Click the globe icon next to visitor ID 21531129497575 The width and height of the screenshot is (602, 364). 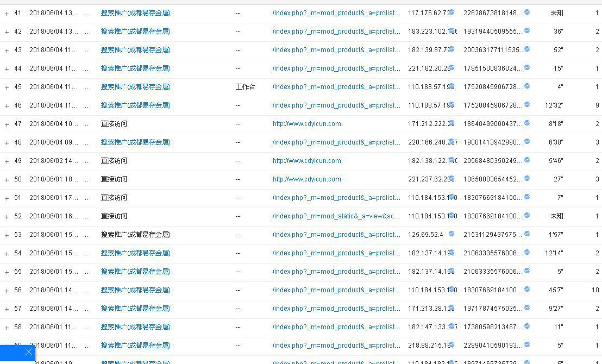(x=526, y=234)
